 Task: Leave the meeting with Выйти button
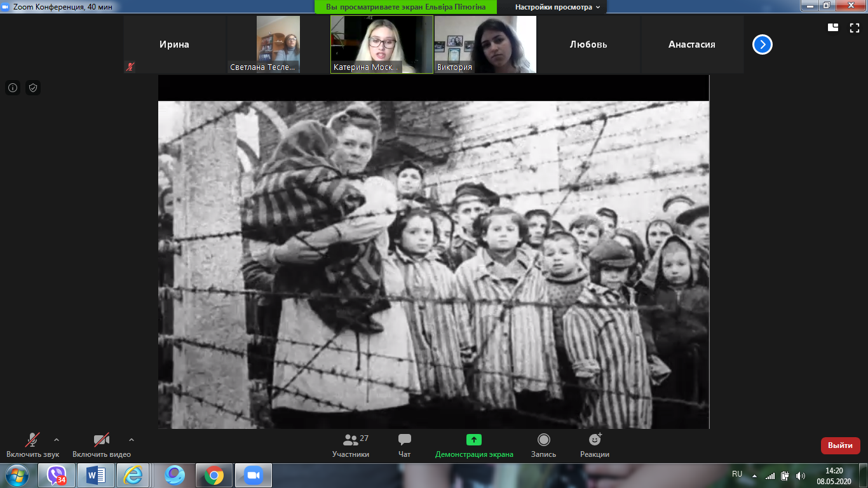[840, 445]
